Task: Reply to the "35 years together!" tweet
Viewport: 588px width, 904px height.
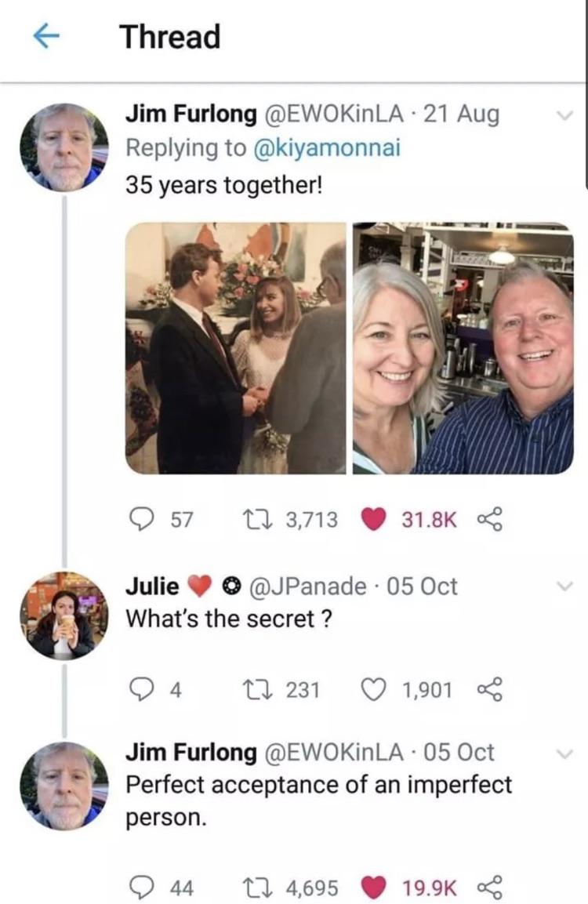Action: [x=141, y=518]
